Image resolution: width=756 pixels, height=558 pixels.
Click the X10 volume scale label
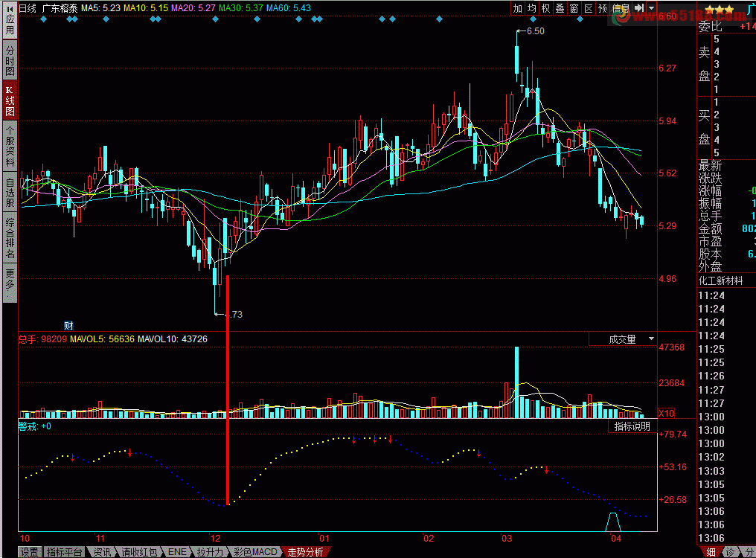click(666, 414)
